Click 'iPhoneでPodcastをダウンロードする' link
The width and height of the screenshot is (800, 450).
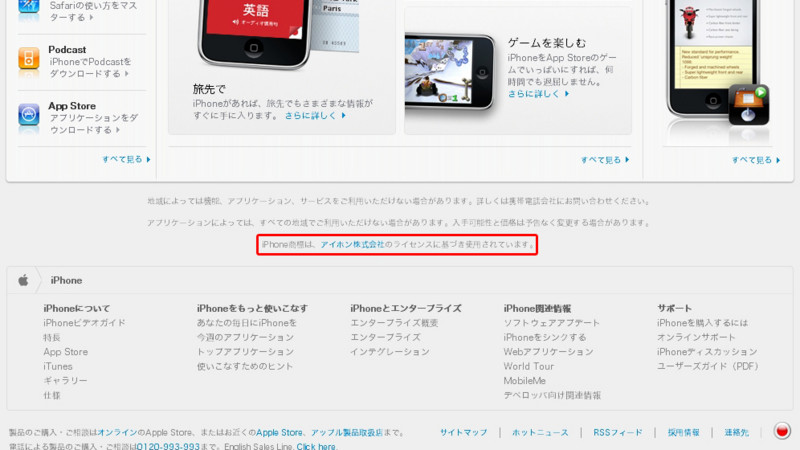pyautogui.click(x=90, y=68)
